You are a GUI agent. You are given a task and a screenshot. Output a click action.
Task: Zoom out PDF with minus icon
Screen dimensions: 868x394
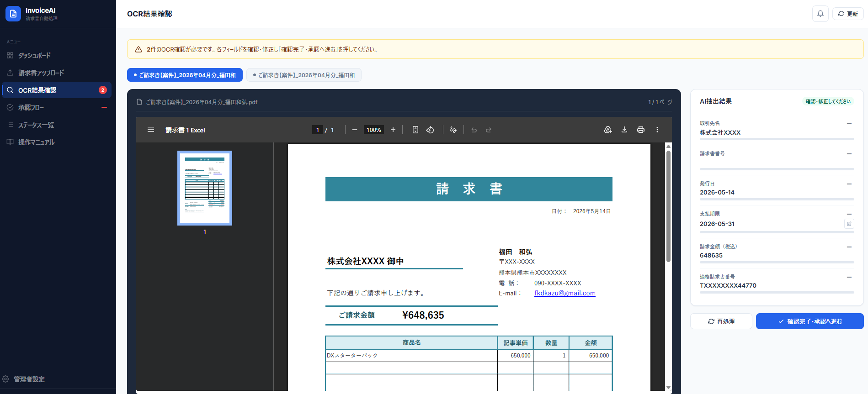tap(354, 130)
